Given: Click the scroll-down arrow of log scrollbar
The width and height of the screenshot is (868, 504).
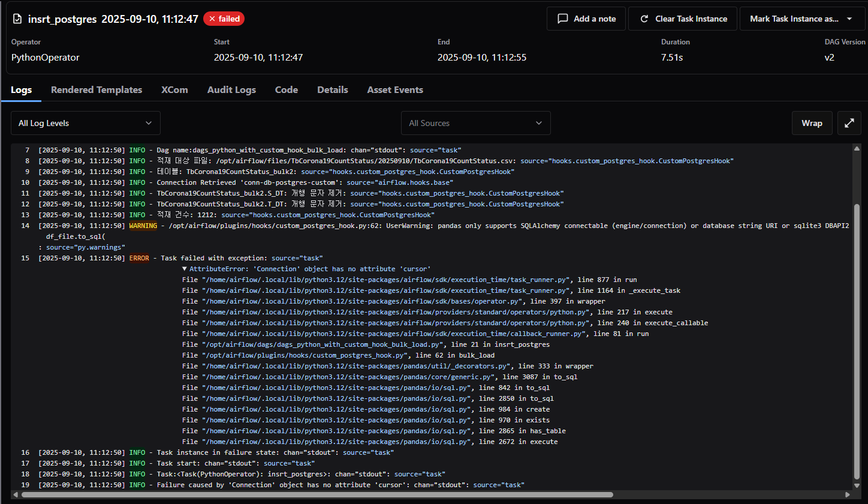Looking at the screenshot, I should (x=857, y=486).
